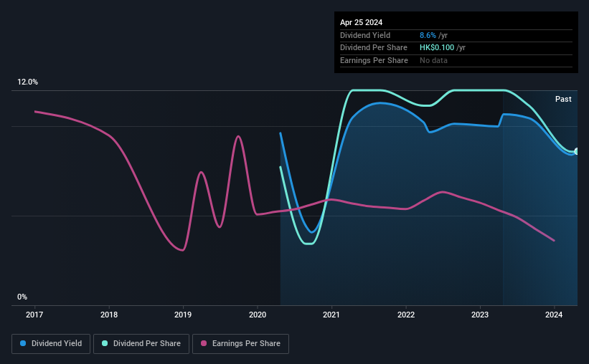Click the blue Dividend Yield legend dot
This screenshot has height=364, width=589.
pyautogui.click(x=23, y=343)
